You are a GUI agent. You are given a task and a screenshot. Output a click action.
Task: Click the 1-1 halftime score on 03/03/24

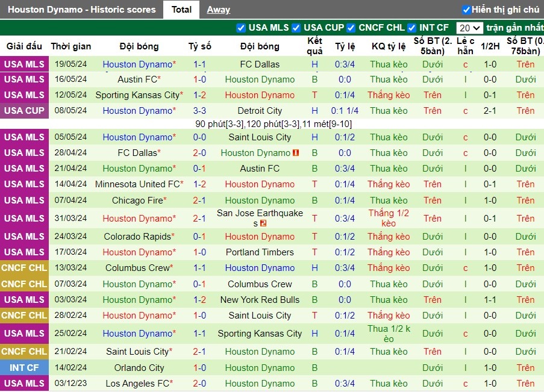[x=490, y=300]
